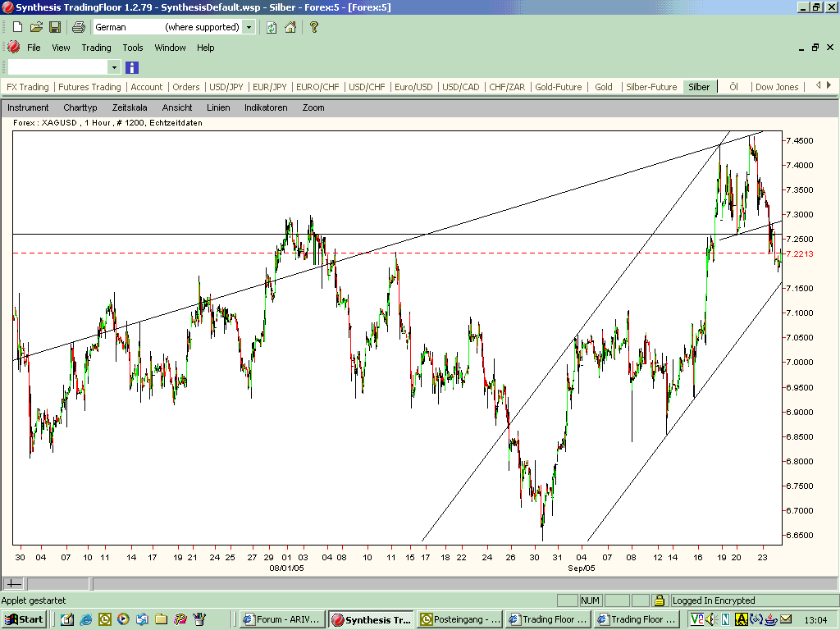Viewport: 840px width, 630px height.
Task: Go to the Home icon in toolbar
Action: point(290,27)
